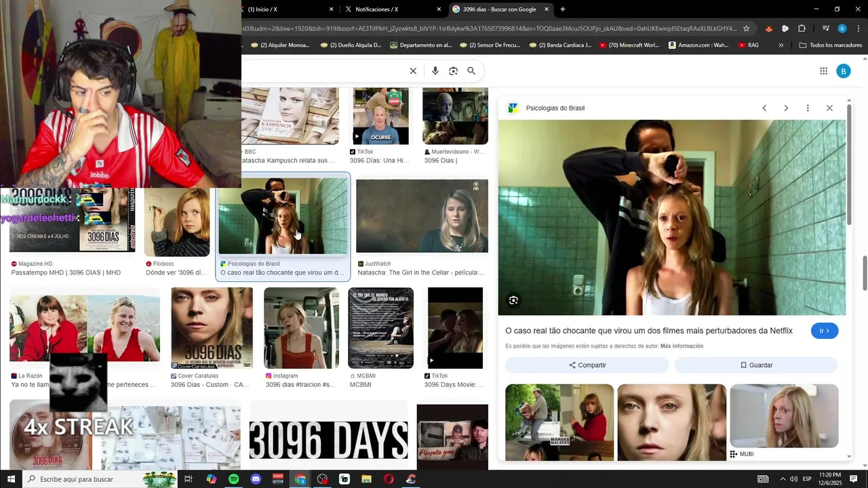Search inside image with Lens overlay icon
Screen dimensions: 868x488
point(513,300)
